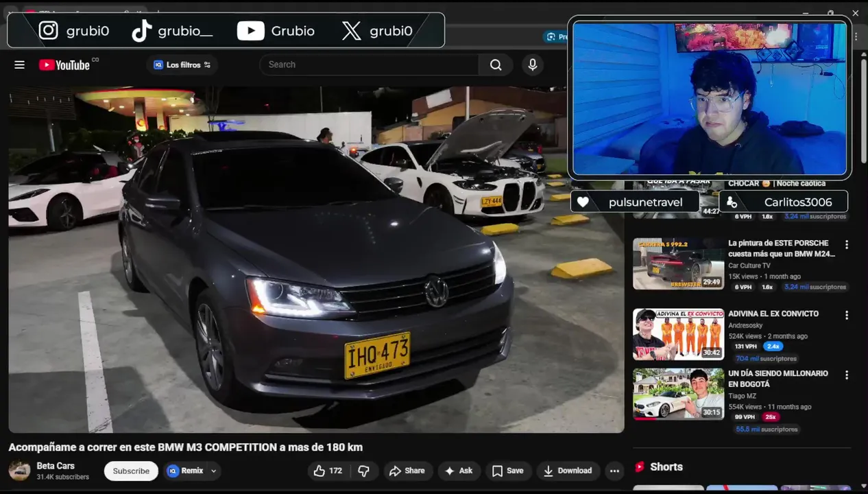Download the video
The width and height of the screenshot is (868, 494).
point(568,471)
